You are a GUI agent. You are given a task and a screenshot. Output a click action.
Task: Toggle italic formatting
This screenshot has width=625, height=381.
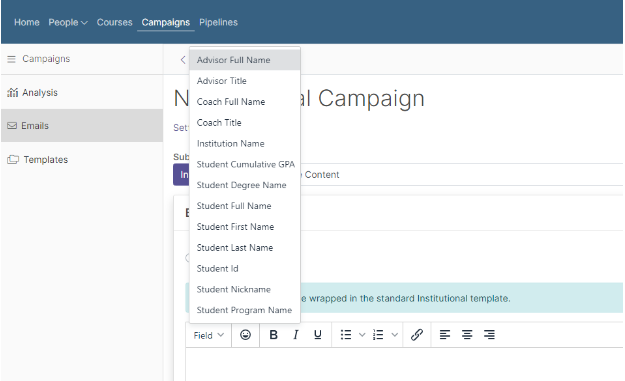(x=295, y=335)
